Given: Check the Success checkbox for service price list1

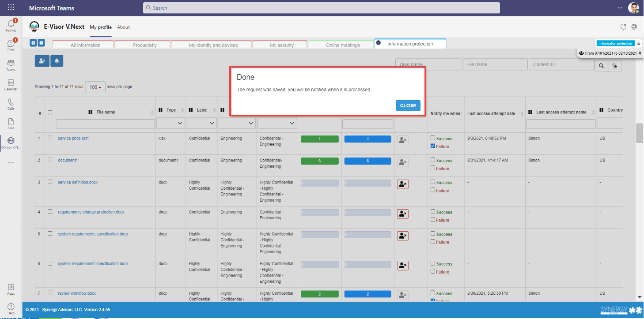Looking at the screenshot, I should (433, 138).
